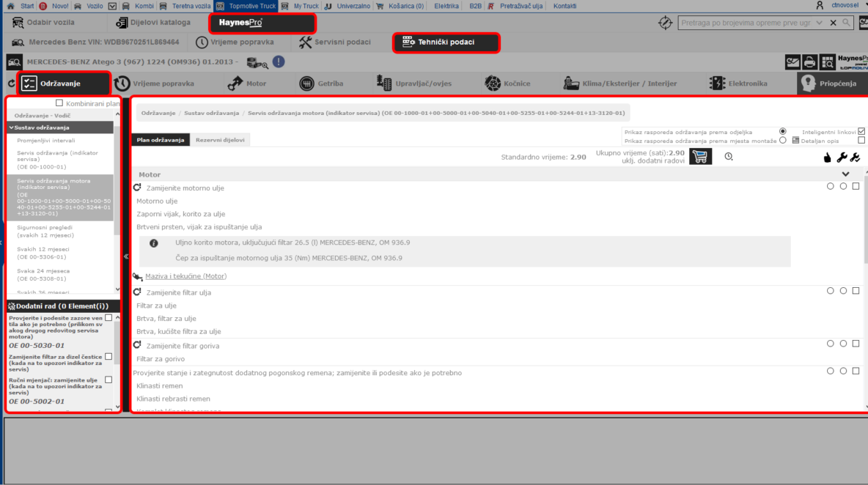Open the Kontakti link in top bar
This screenshot has width=868, height=485.
(564, 6)
